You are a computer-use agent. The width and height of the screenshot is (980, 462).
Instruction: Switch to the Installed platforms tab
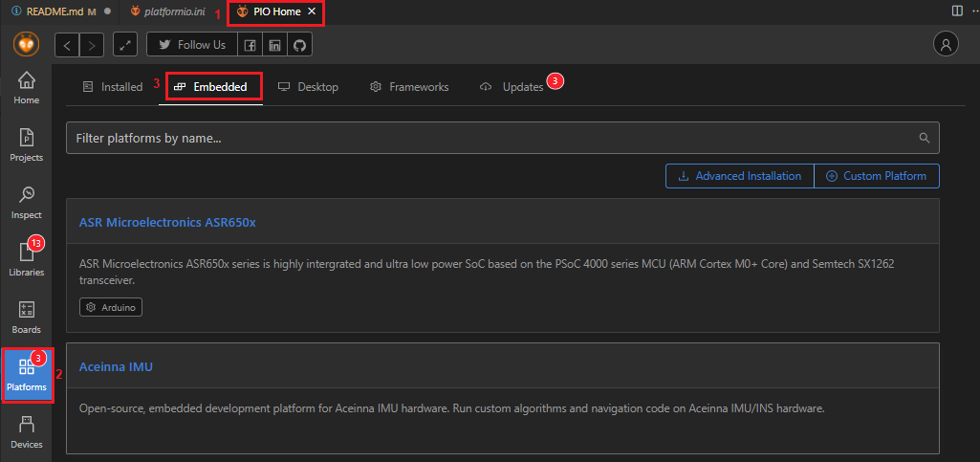113,87
